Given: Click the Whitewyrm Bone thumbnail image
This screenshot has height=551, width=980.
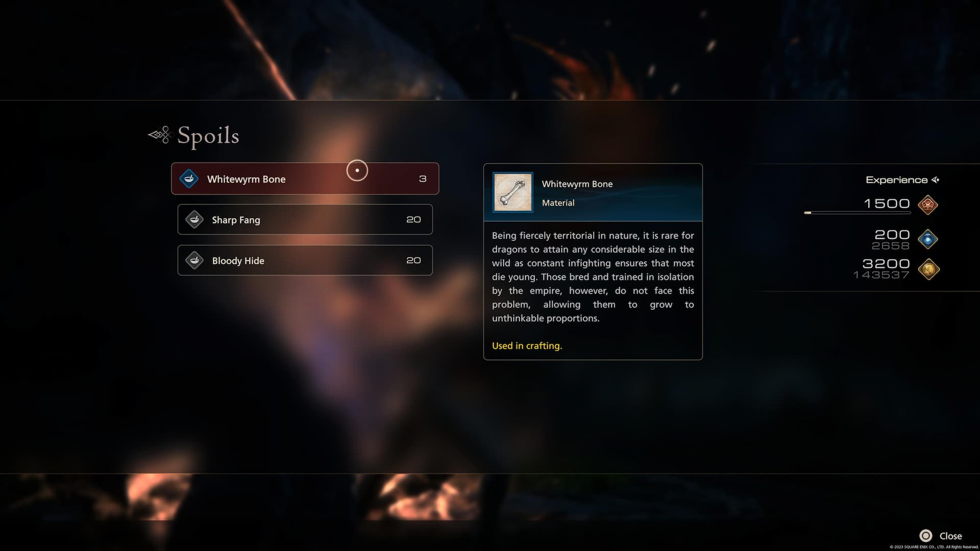Looking at the screenshot, I should 513,192.
